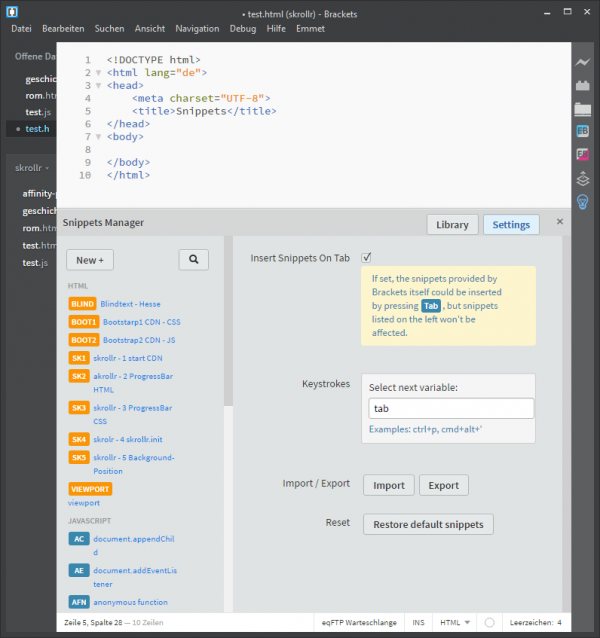
Task: Select the SK5 snippet badge
Action: (79, 457)
